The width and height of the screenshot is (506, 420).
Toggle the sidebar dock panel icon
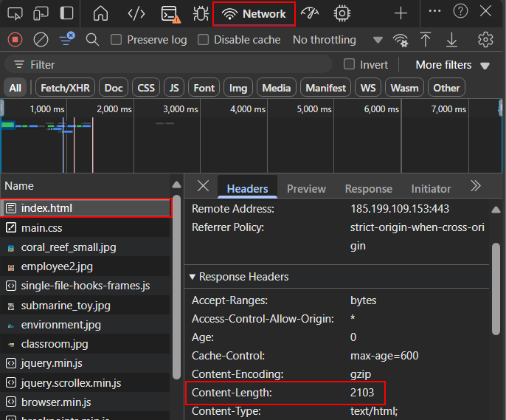click(x=66, y=13)
